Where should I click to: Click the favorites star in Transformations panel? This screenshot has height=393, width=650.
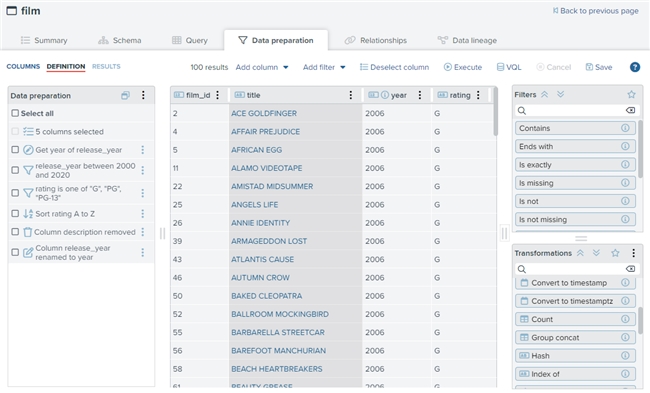615,253
